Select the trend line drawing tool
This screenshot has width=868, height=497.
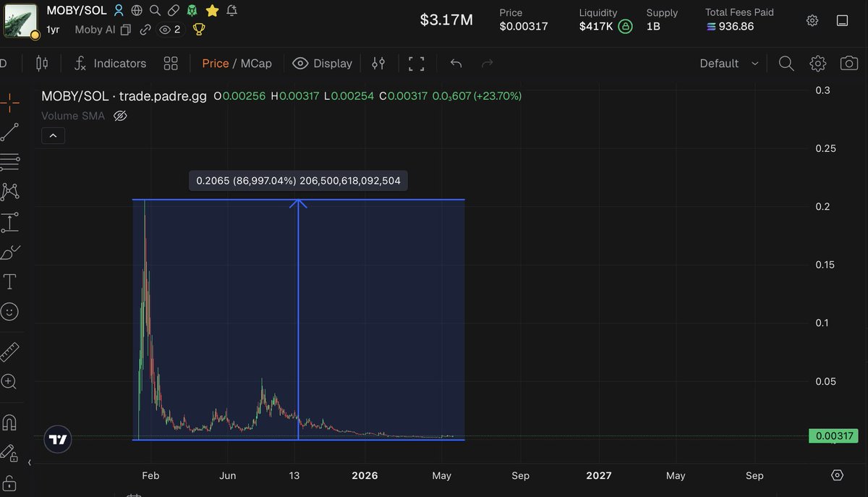point(9,132)
